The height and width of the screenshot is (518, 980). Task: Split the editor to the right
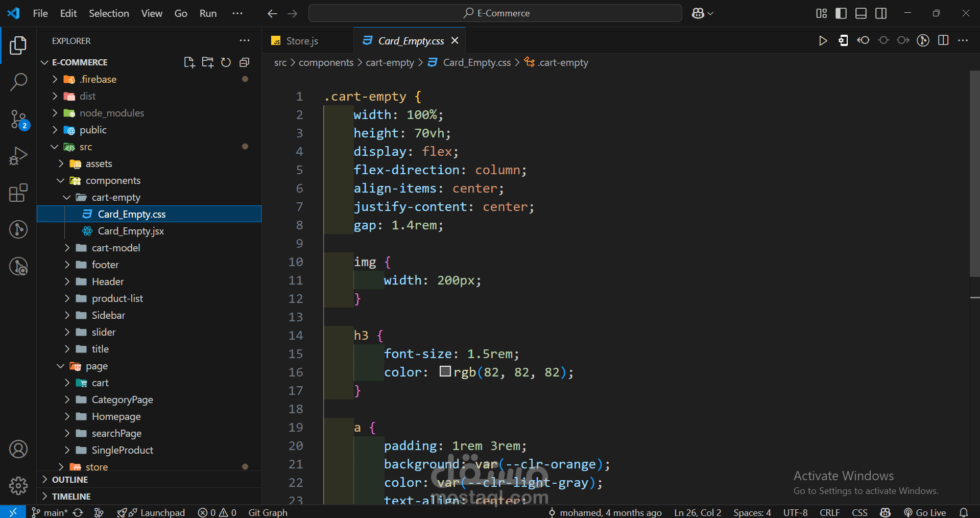click(943, 40)
